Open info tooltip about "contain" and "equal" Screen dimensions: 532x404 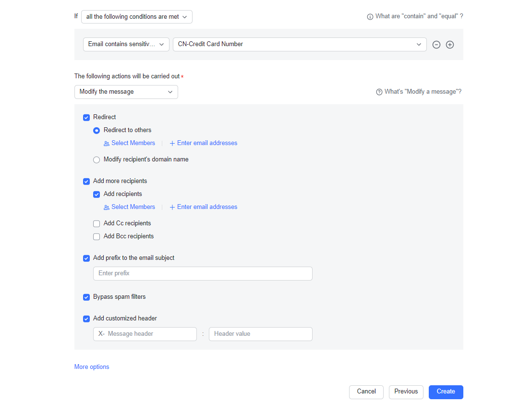click(370, 16)
